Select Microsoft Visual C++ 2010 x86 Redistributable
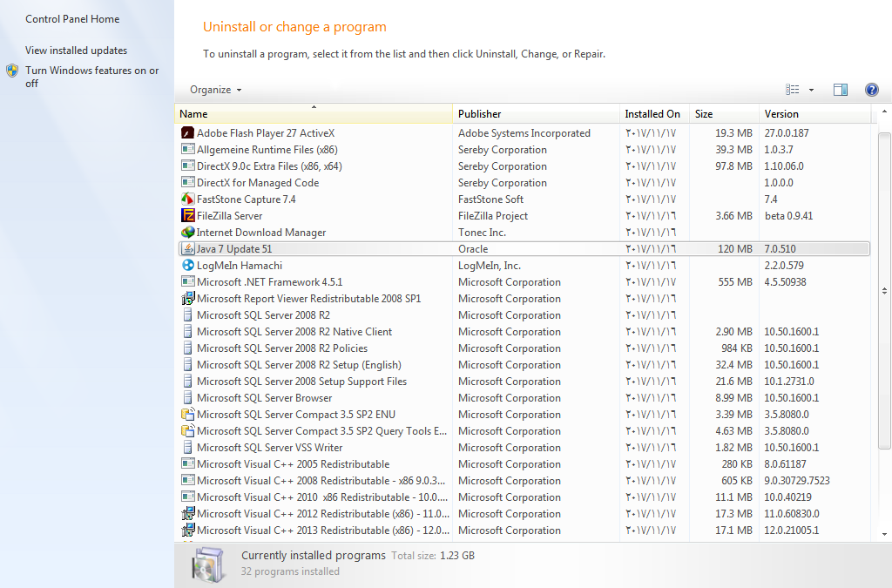 coord(524,497)
